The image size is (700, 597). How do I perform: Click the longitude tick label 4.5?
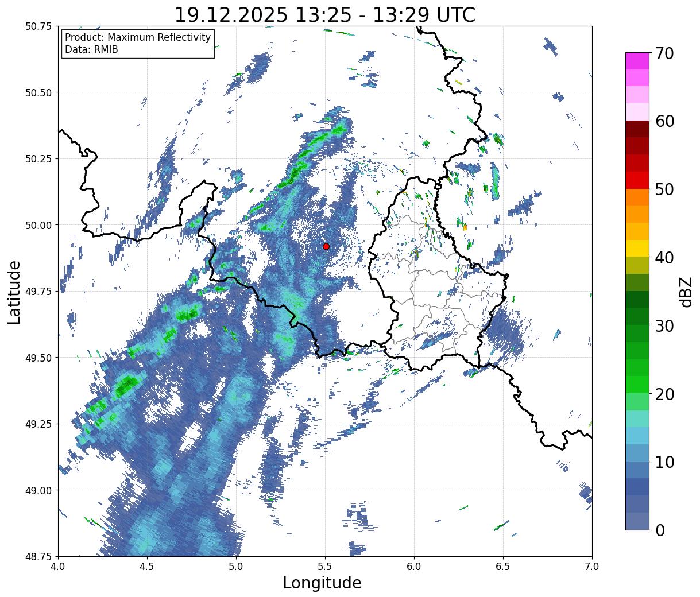coord(147,566)
